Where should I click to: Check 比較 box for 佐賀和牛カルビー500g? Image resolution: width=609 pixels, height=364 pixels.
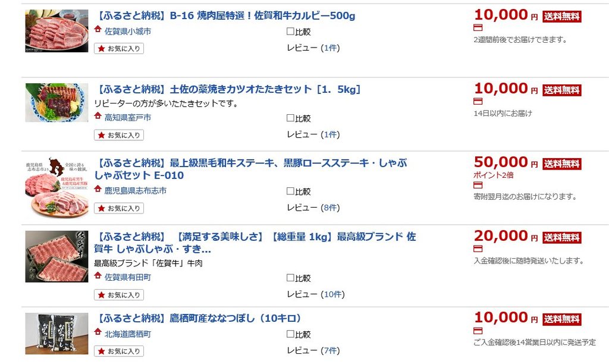click(x=290, y=32)
